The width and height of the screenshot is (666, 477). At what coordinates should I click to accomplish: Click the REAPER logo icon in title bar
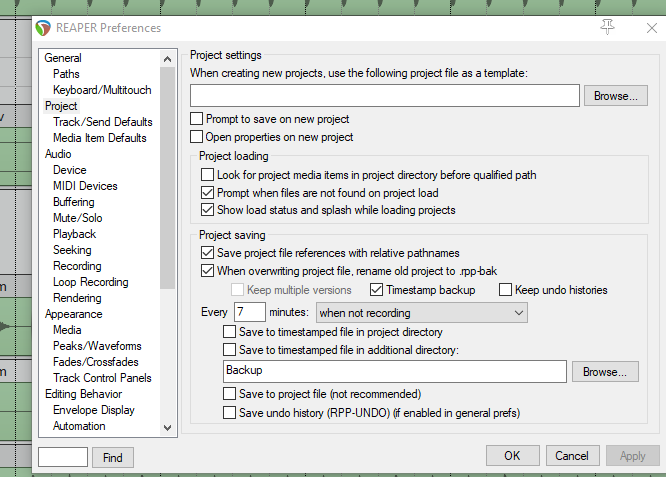pyautogui.click(x=43, y=28)
